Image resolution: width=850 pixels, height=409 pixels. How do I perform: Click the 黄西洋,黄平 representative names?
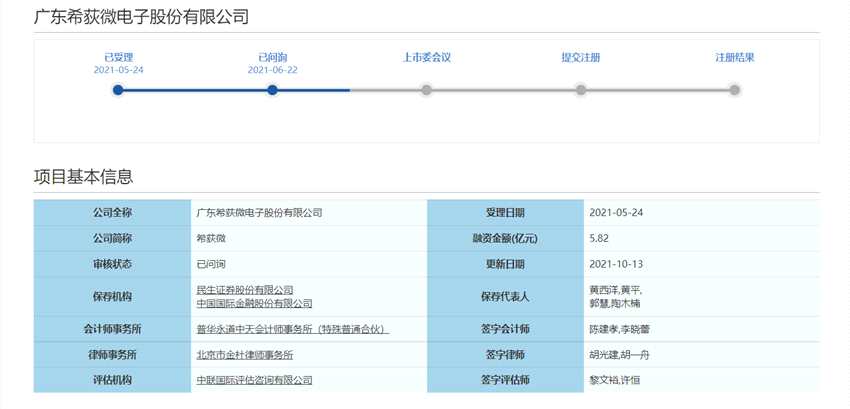click(x=615, y=290)
